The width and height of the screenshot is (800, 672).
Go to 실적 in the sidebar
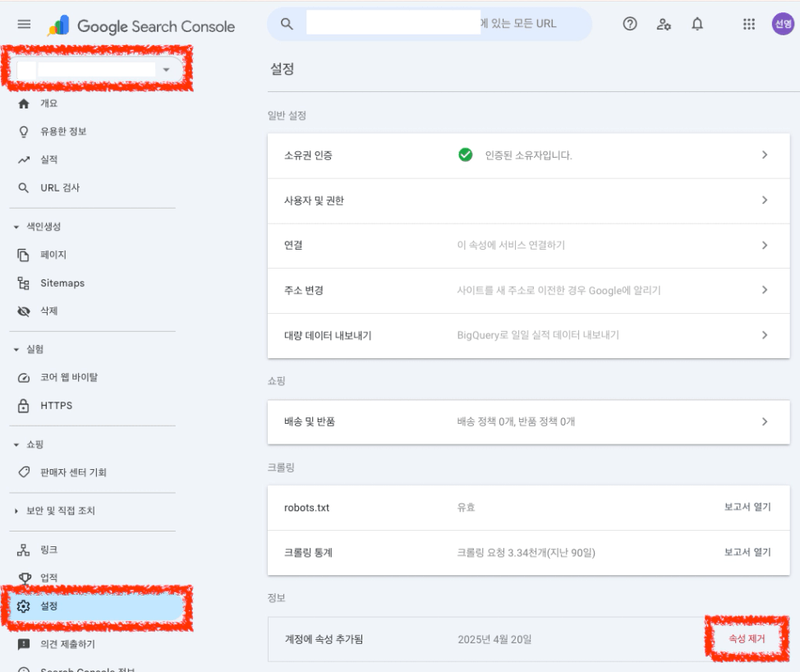(x=49, y=159)
